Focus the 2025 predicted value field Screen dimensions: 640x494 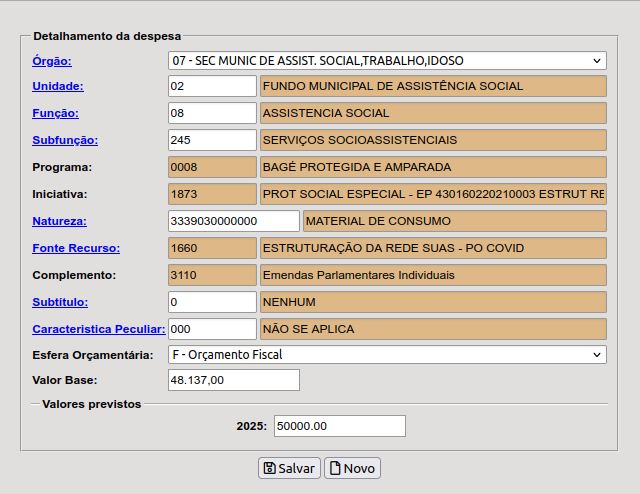339,426
